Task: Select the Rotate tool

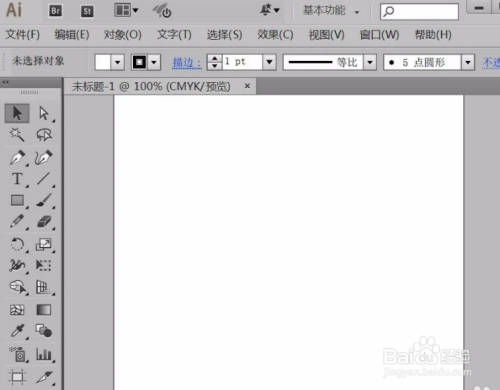Action: (17, 244)
